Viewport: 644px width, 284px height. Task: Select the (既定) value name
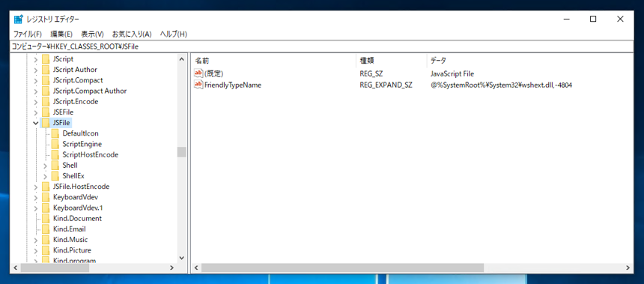(213, 74)
